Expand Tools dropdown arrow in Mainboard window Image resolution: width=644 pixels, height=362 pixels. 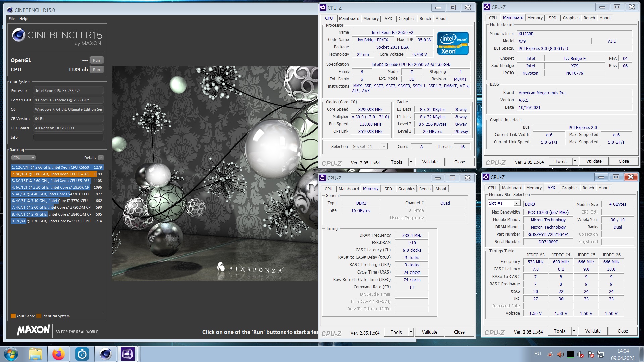tap(575, 161)
